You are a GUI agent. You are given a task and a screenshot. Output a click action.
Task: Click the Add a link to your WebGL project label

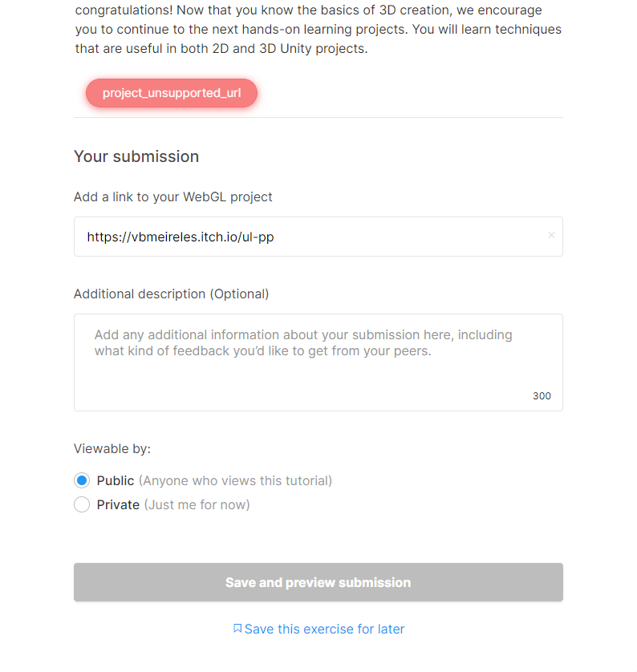(x=173, y=196)
